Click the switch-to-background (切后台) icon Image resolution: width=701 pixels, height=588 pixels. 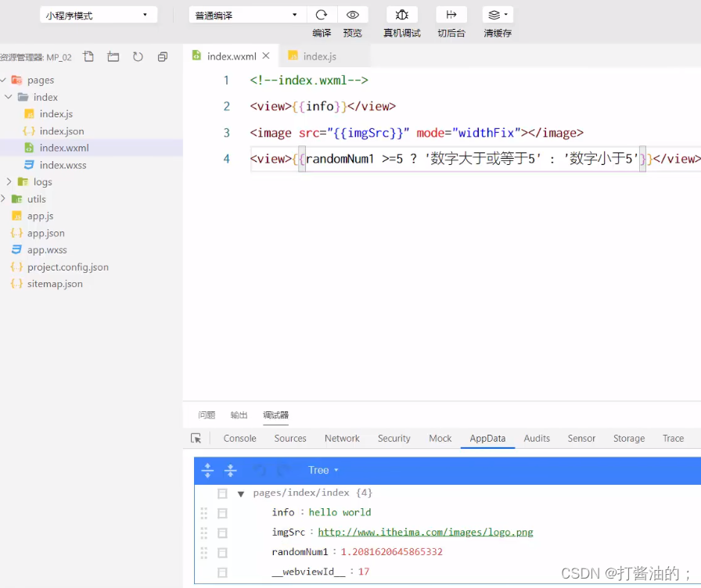tap(451, 15)
